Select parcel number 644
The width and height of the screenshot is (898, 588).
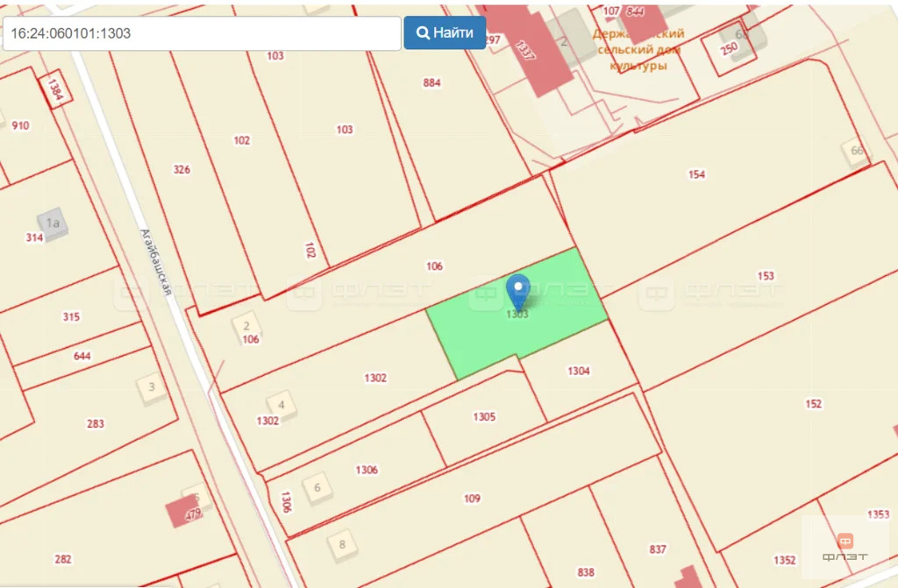click(82, 356)
